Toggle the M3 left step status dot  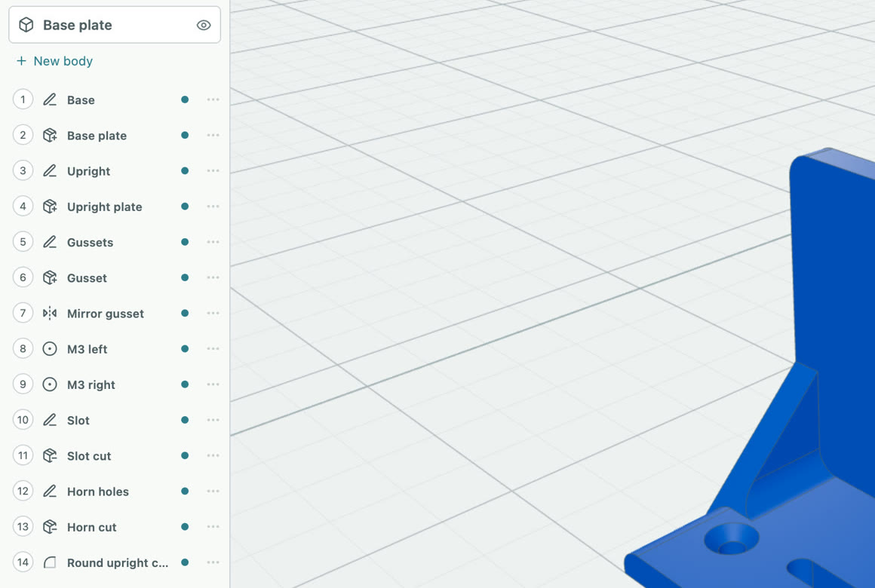point(185,349)
